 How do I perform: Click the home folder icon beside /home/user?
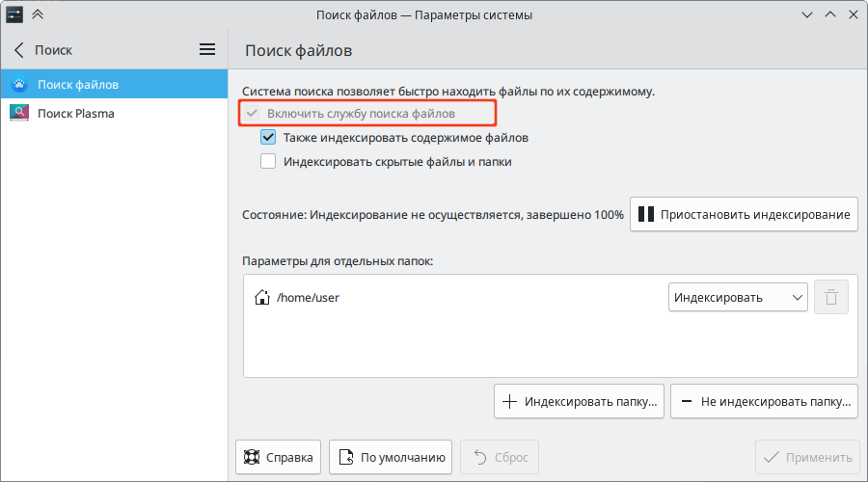coord(261,297)
